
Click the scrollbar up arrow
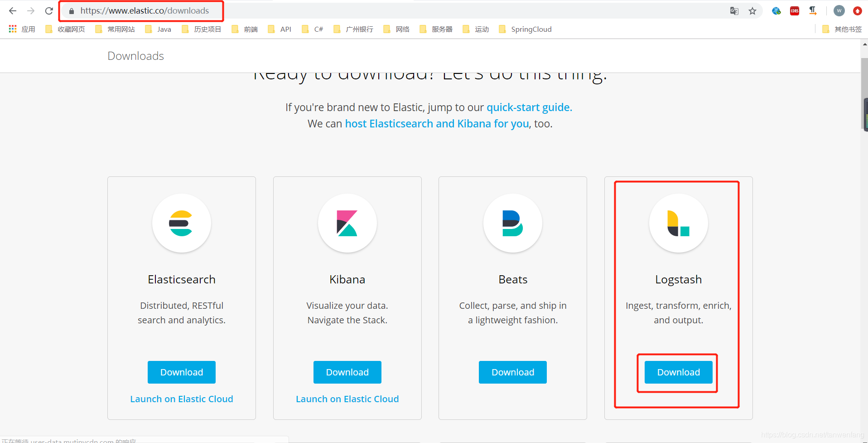click(864, 44)
